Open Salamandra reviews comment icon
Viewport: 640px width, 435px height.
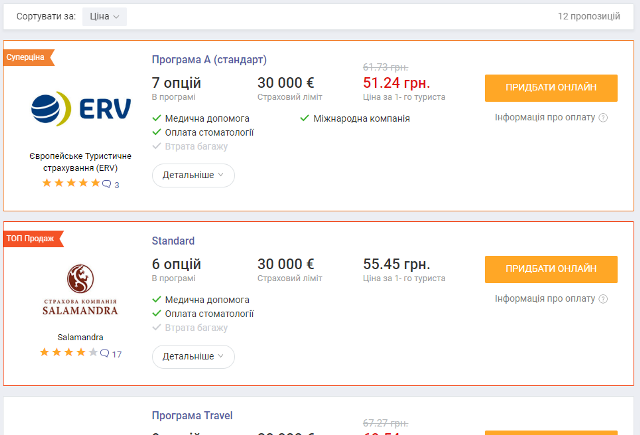tap(104, 353)
